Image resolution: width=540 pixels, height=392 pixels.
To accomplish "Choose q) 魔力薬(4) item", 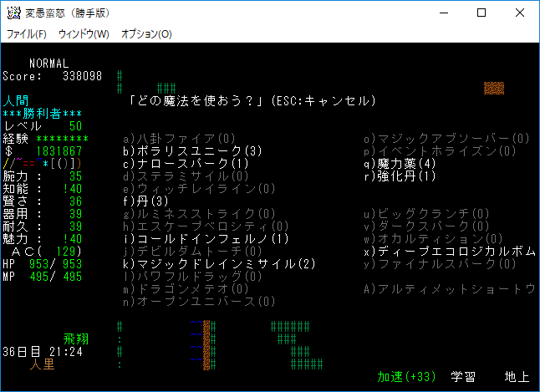I will click(x=400, y=164).
